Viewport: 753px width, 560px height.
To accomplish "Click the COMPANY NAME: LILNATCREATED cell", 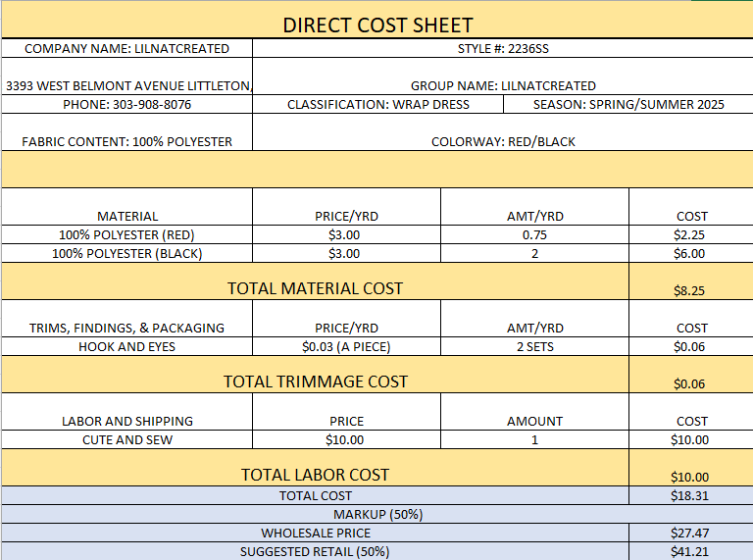I will [126, 48].
